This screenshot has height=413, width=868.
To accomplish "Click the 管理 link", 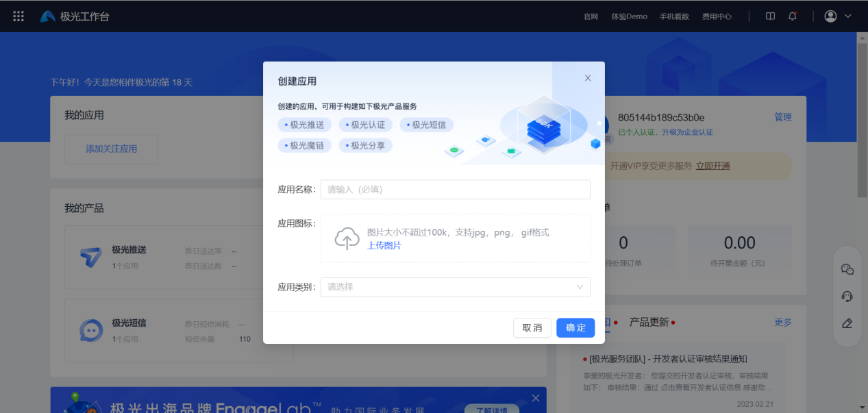I will click(x=783, y=117).
